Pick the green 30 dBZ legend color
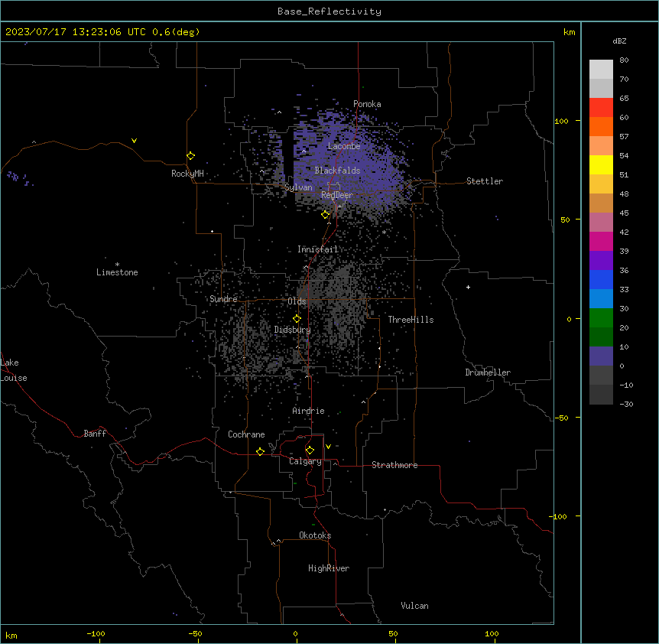Image resolution: width=659 pixels, height=644 pixels. click(x=601, y=318)
